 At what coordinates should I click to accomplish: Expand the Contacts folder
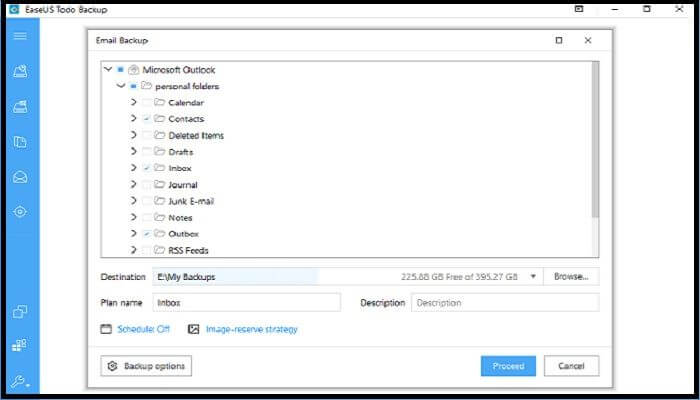coord(133,119)
